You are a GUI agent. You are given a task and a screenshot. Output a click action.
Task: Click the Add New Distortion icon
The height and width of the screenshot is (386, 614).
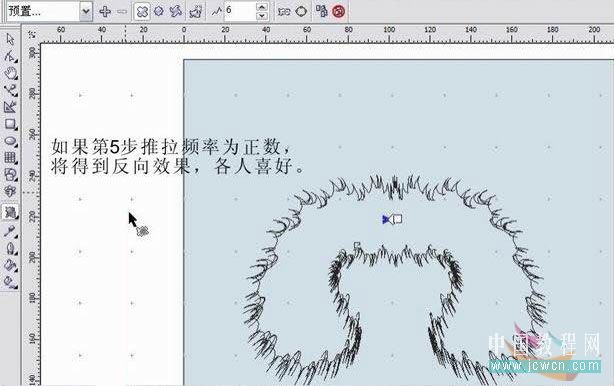[196, 12]
